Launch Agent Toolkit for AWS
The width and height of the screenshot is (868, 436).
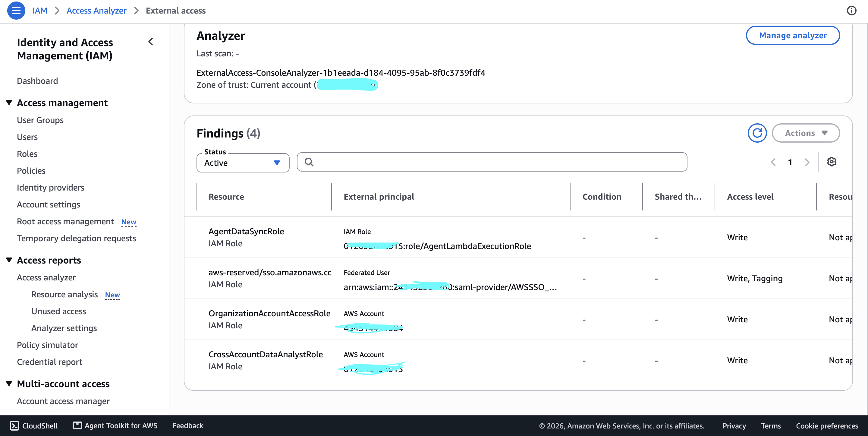[x=115, y=425]
